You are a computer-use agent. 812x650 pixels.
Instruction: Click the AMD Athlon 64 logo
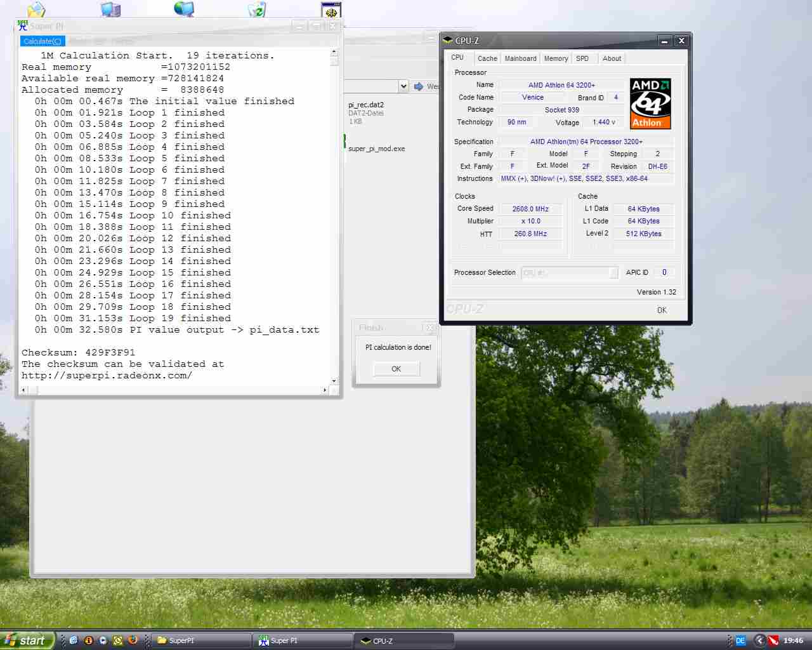(x=650, y=103)
